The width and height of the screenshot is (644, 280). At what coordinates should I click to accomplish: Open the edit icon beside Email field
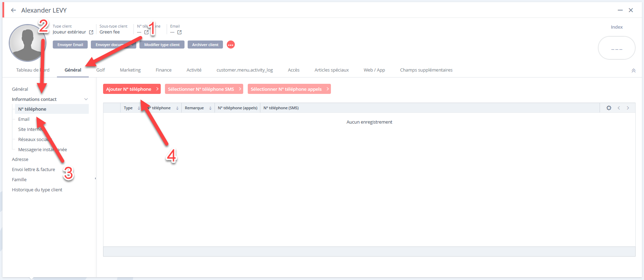point(180,32)
